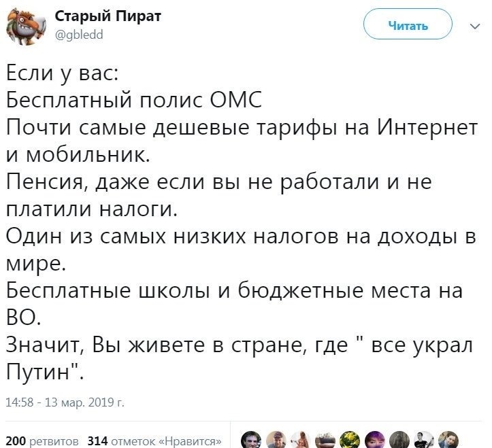492x448 pixels.
Task: Click the fourth liker avatar in the row
Action: (x=325, y=438)
